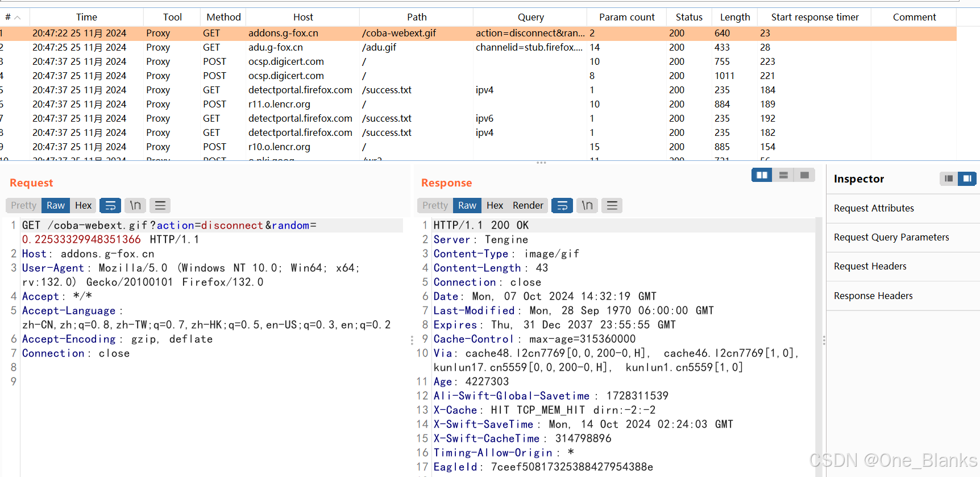This screenshot has height=477, width=980.
Task: Click Cache-Control response header line
Action: point(534,339)
